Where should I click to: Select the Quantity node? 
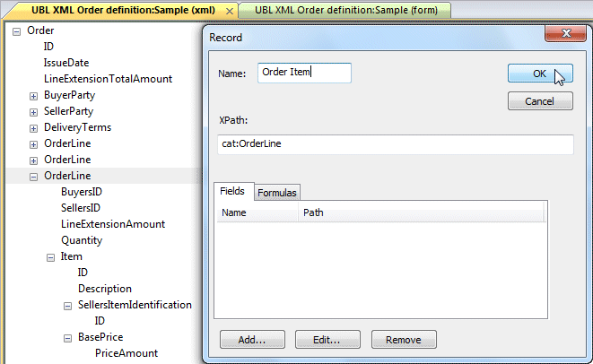(x=82, y=240)
